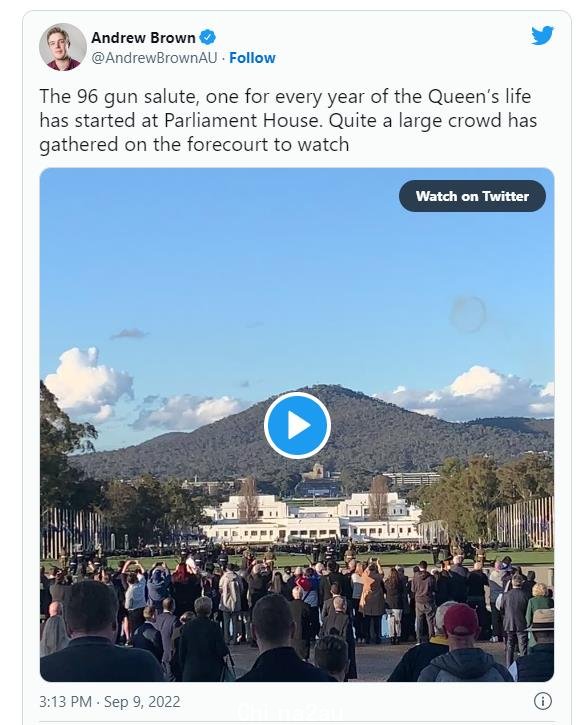Click the phrase 'Parliament House' in the tweet
Screen dimensions: 580x725
pos(241,120)
